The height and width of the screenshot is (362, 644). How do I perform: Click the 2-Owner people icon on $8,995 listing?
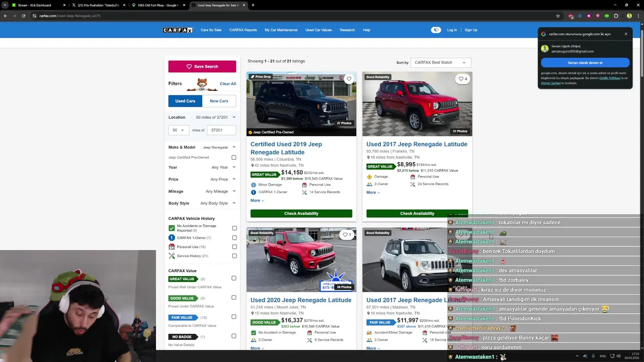point(369,184)
